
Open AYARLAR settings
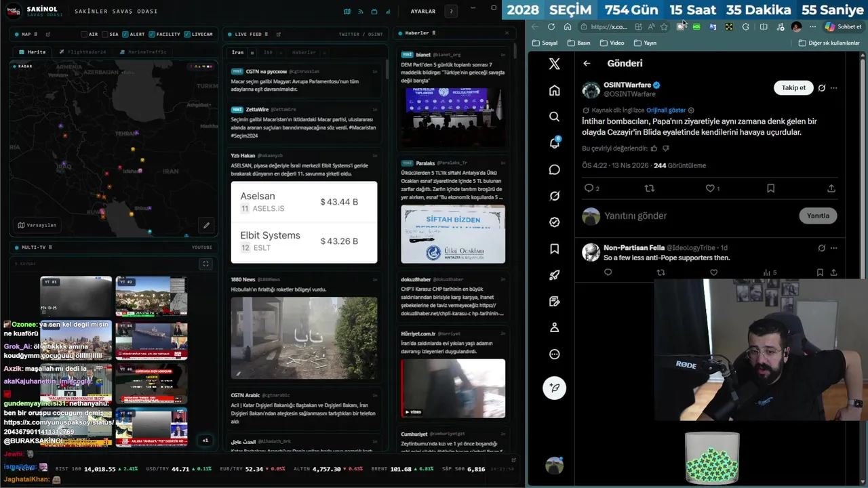click(423, 12)
